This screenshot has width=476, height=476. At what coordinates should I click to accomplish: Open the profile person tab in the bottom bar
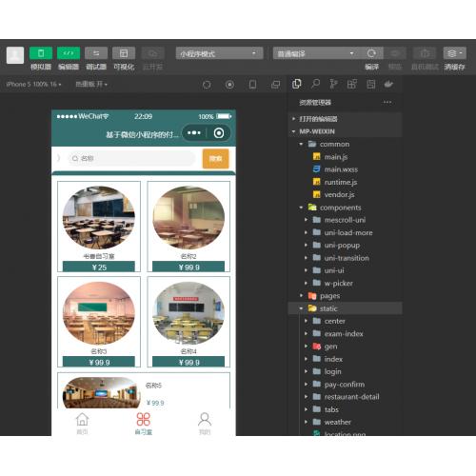205,423
